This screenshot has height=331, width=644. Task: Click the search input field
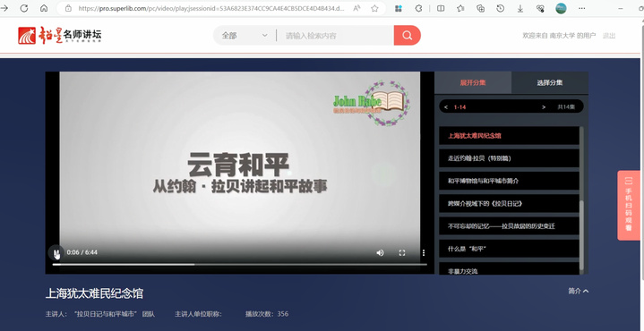point(336,35)
